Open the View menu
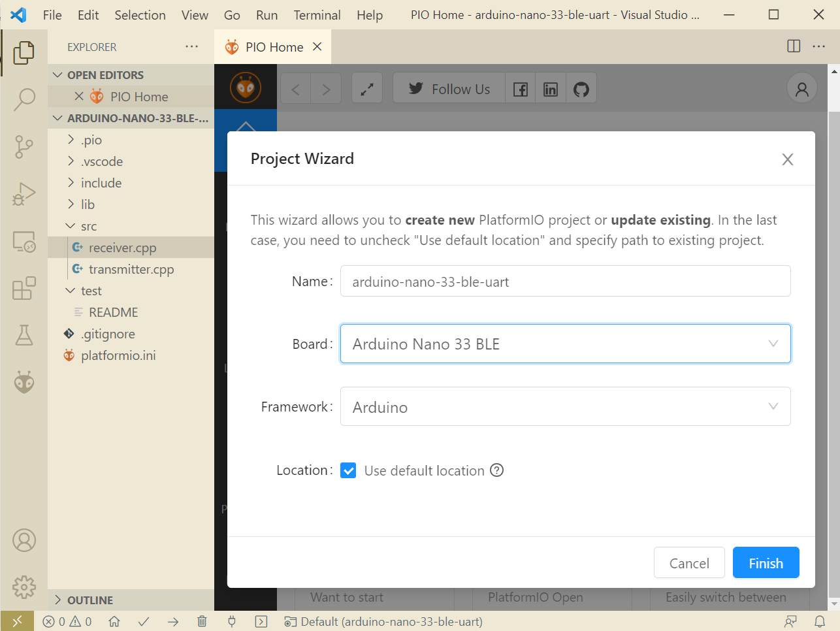This screenshot has height=631, width=840. click(x=195, y=15)
